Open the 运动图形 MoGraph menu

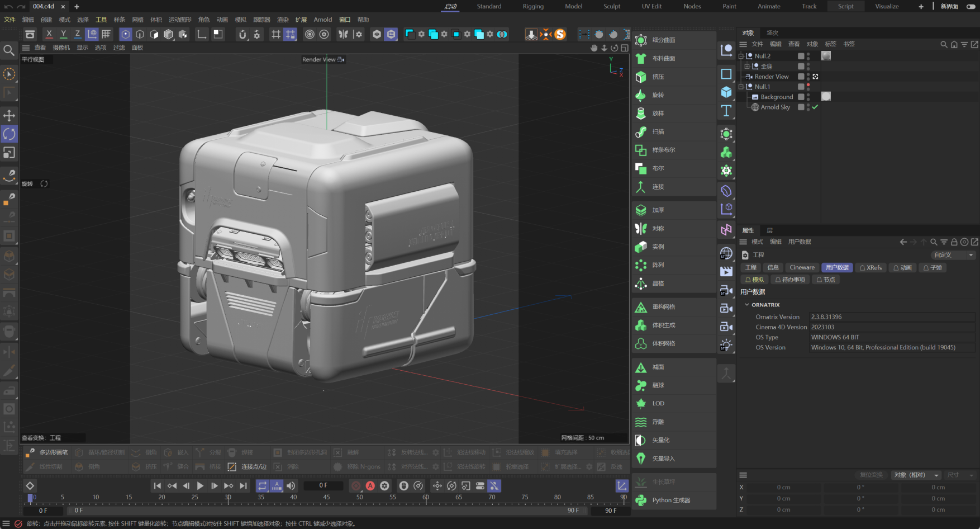pyautogui.click(x=180, y=20)
